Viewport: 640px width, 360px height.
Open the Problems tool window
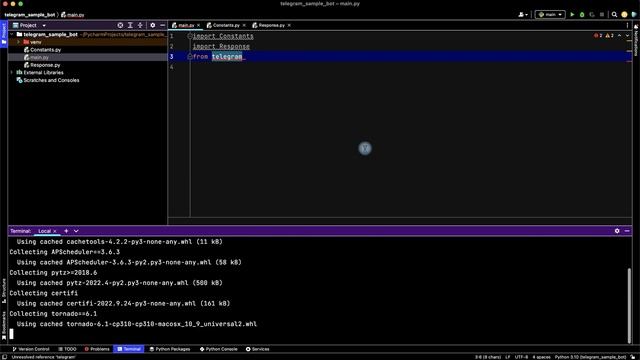point(97,349)
